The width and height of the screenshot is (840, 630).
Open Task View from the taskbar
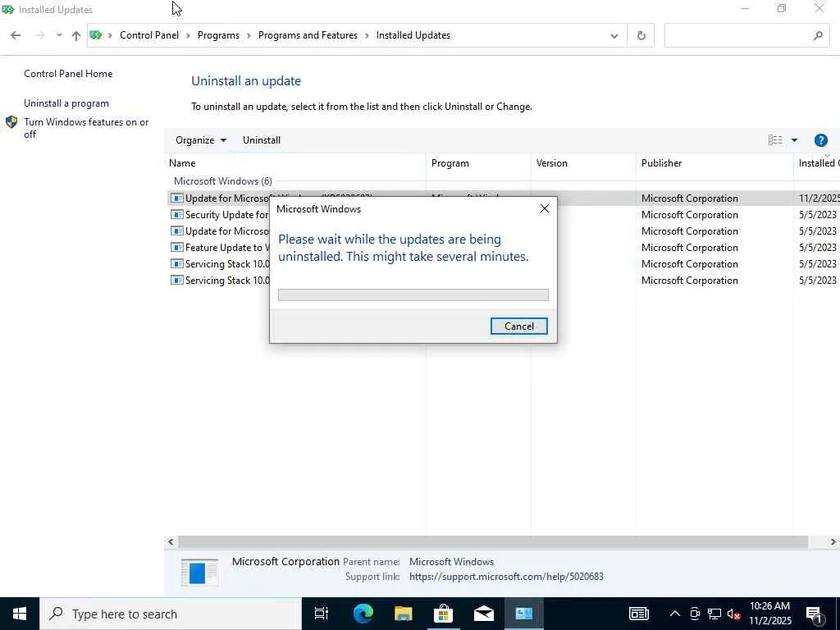tap(321, 614)
